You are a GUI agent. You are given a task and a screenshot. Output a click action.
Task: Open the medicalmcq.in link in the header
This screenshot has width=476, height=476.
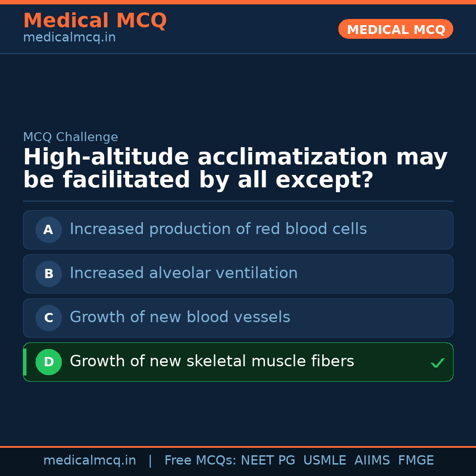coord(69,38)
